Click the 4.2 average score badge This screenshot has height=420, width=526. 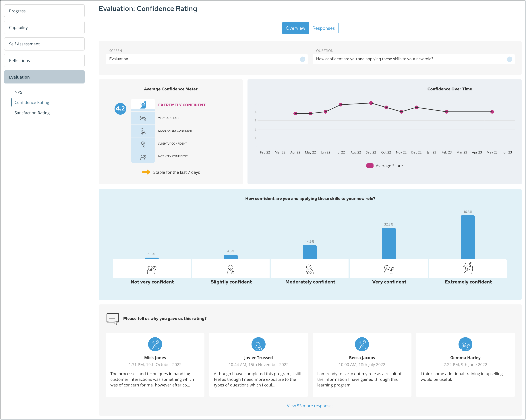tap(120, 108)
